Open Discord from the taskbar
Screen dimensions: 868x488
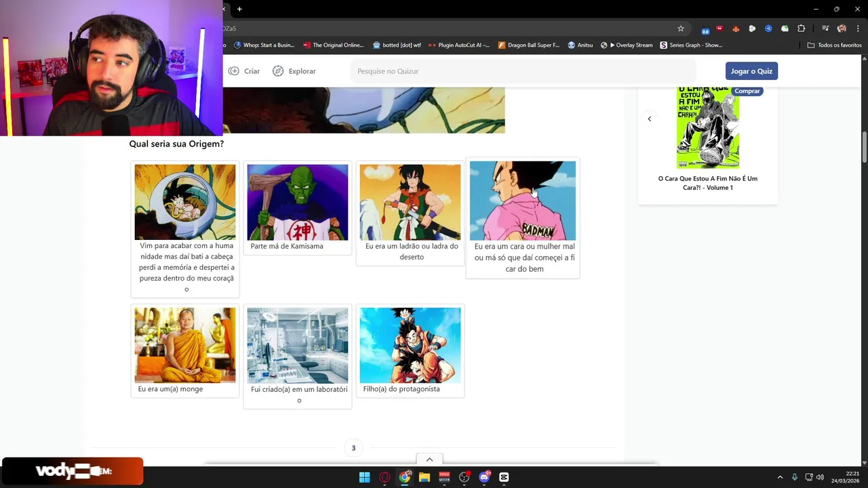tap(484, 477)
